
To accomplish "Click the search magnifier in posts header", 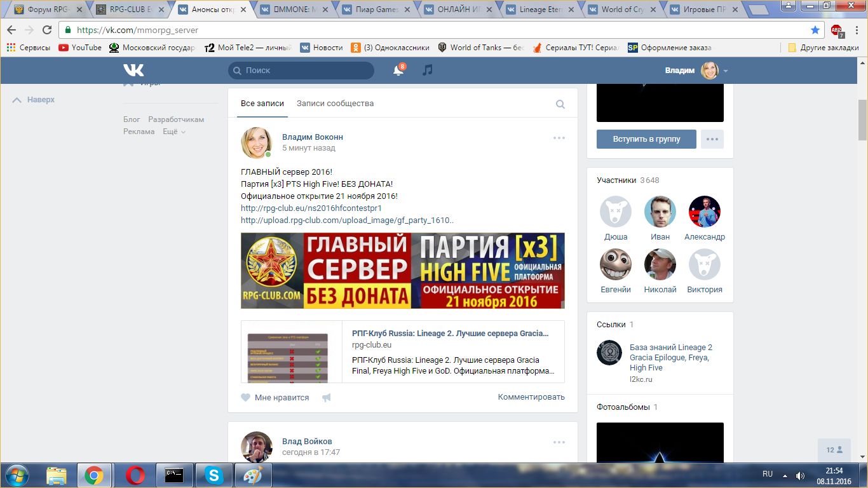I will (x=560, y=104).
